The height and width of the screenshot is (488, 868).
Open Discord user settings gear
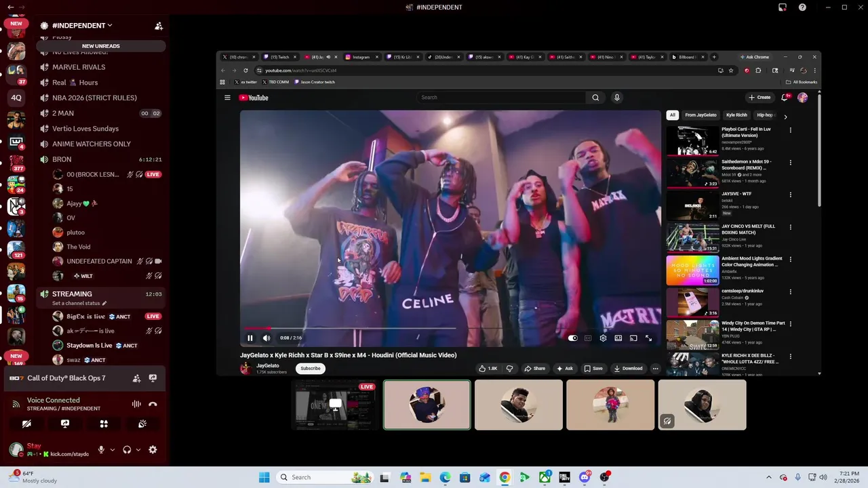(x=153, y=449)
